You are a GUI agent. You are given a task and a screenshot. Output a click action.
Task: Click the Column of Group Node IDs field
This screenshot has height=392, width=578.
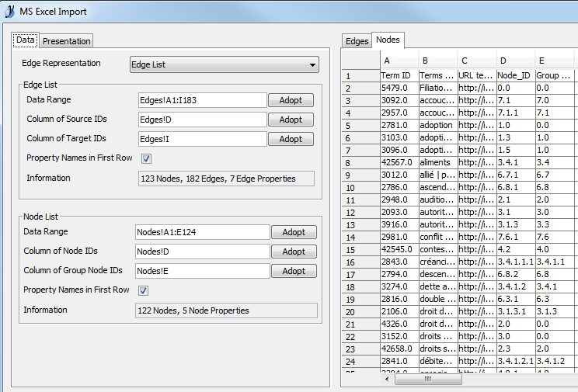point(202,271)
